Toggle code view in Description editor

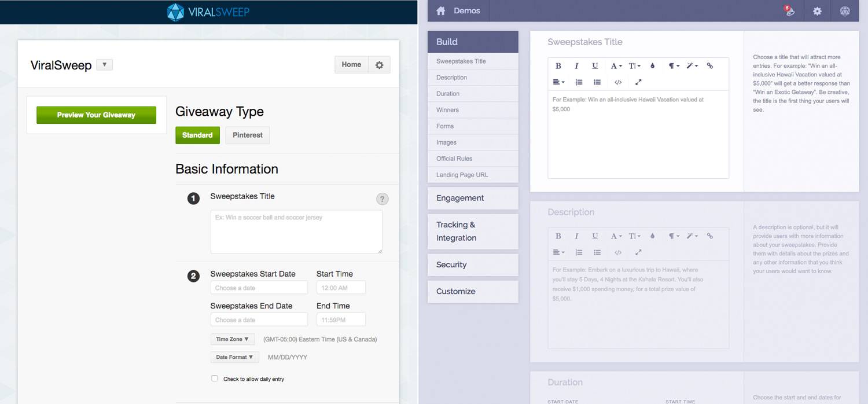pyautogui.click(x=618, y=252)
